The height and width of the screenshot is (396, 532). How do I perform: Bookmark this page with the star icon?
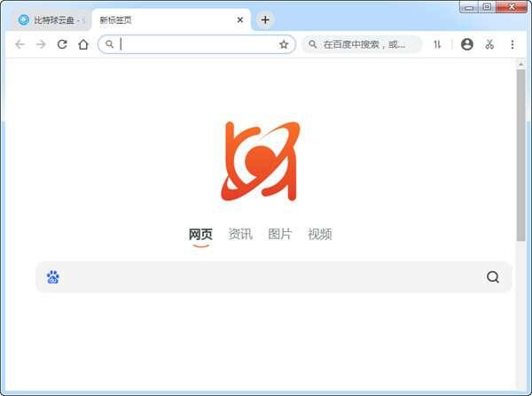tap(284, 44)
